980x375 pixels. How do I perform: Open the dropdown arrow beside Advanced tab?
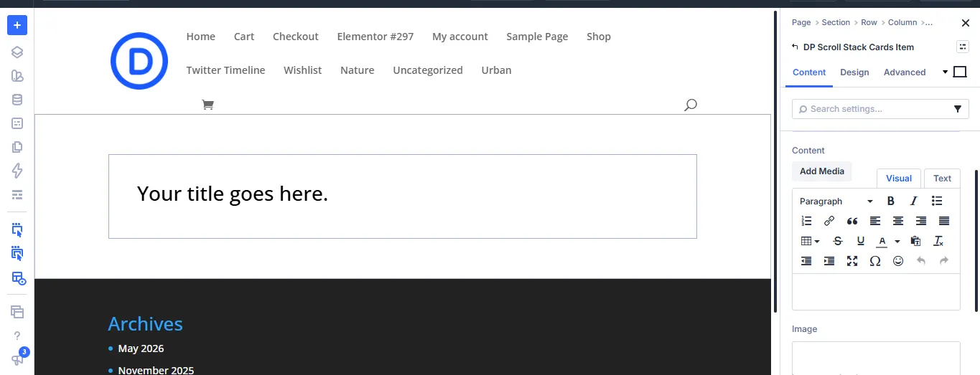[x=945, y=72]
